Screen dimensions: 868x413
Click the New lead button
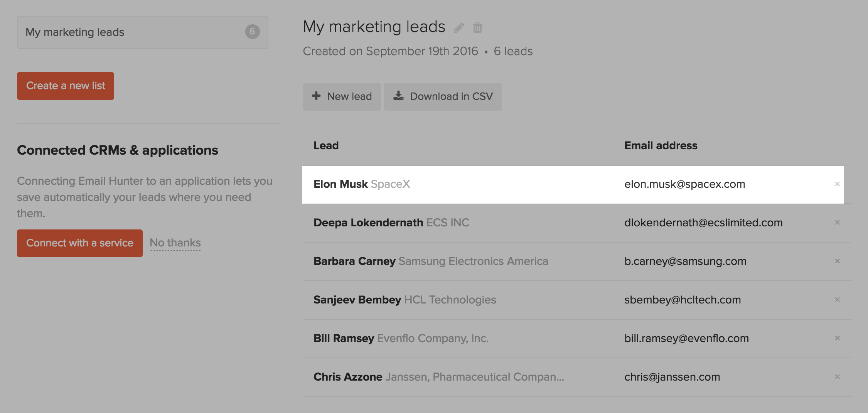pyautogui.click(x=342, y=96)
